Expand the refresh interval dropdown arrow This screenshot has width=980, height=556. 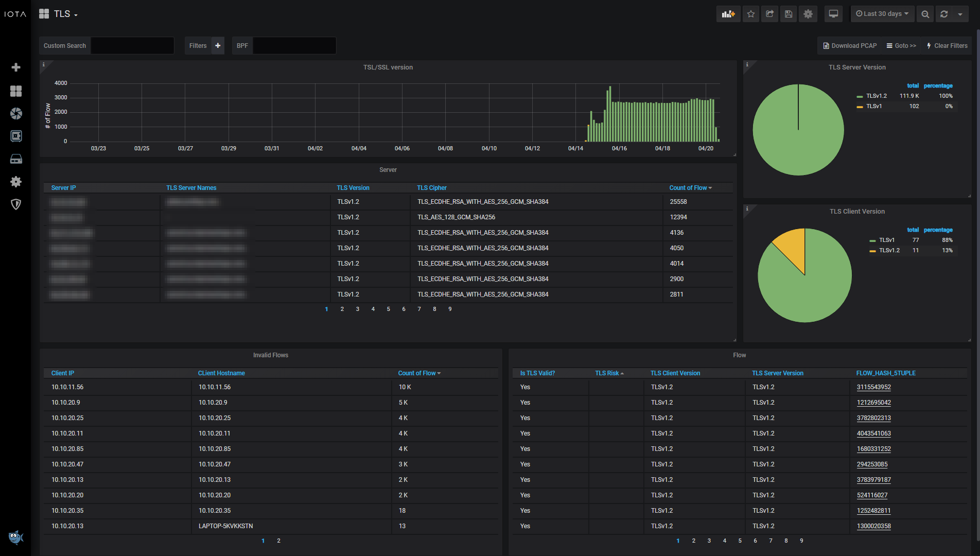(960, 14)
